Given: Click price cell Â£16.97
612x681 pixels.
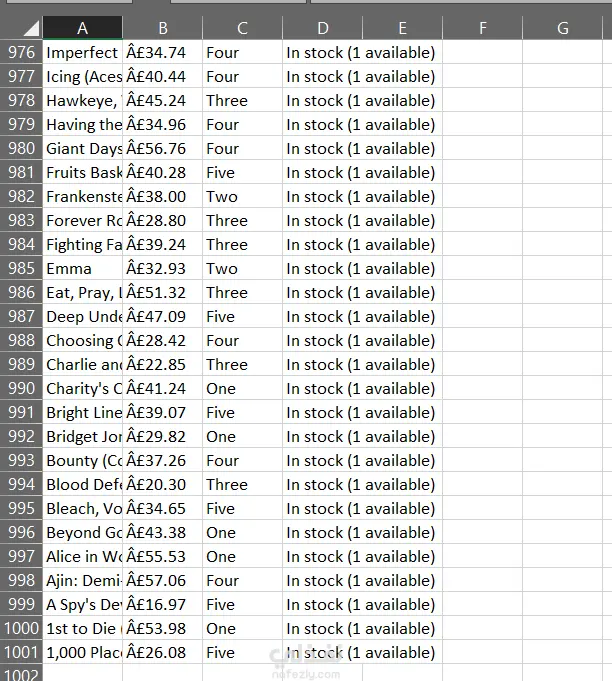Looking at the screenshot, I should click(162, 604).
